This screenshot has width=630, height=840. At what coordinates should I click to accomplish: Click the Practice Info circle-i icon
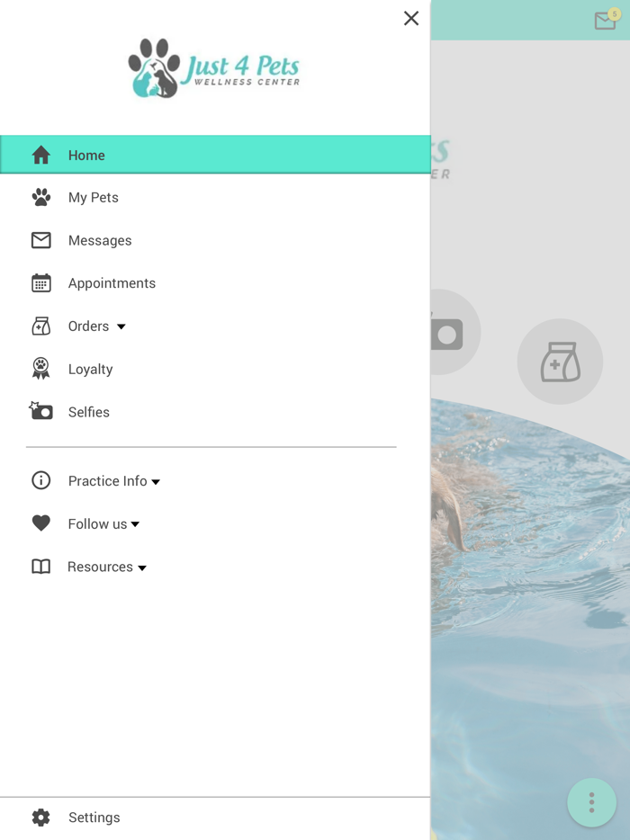pyautogui.click(x=40, y=480)
